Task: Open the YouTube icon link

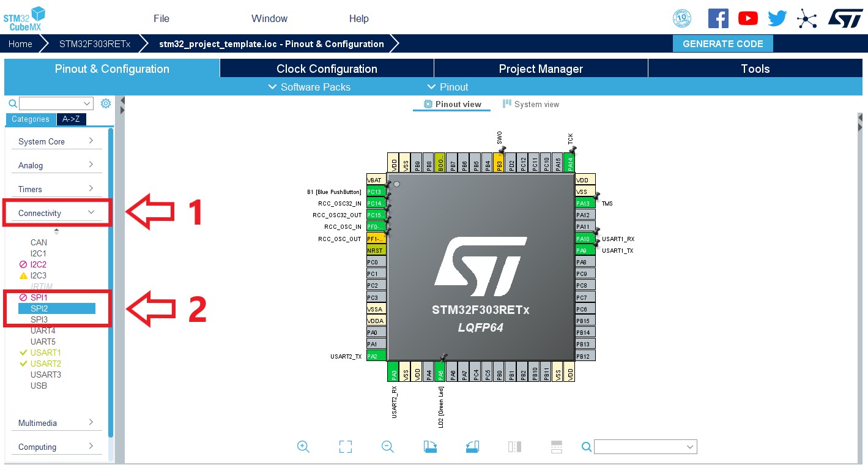Action: click(747, 18)
